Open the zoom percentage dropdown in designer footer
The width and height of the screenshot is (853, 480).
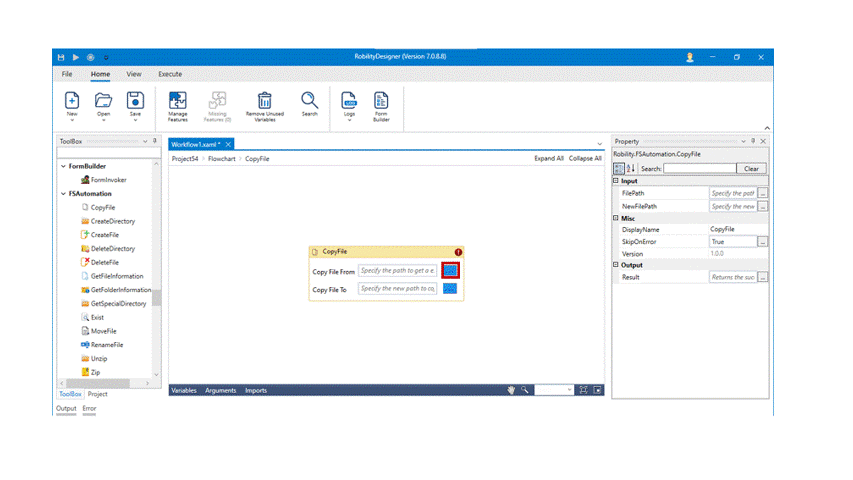(569, 390)
